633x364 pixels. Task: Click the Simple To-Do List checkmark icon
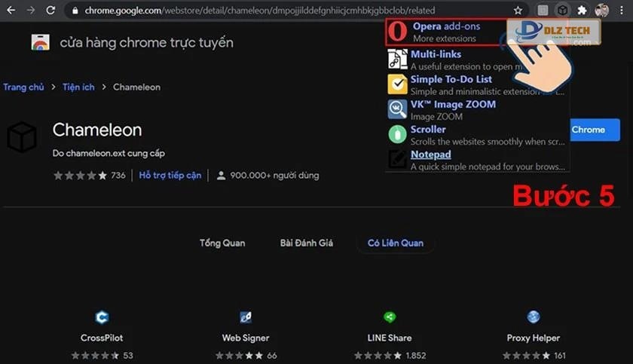pos(398,84)
